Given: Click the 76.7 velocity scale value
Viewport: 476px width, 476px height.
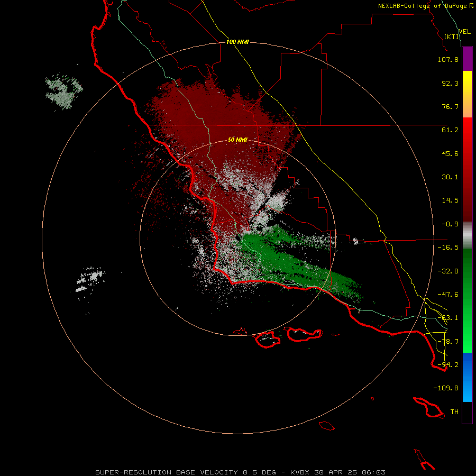Looking at the screenshot, I should click(450, 106).
